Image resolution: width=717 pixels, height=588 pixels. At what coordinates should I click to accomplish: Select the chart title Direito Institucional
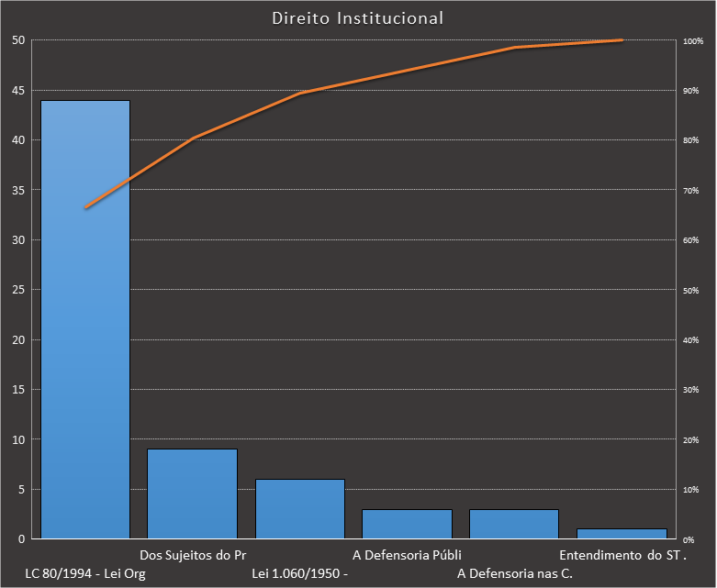tap(358, 18)
